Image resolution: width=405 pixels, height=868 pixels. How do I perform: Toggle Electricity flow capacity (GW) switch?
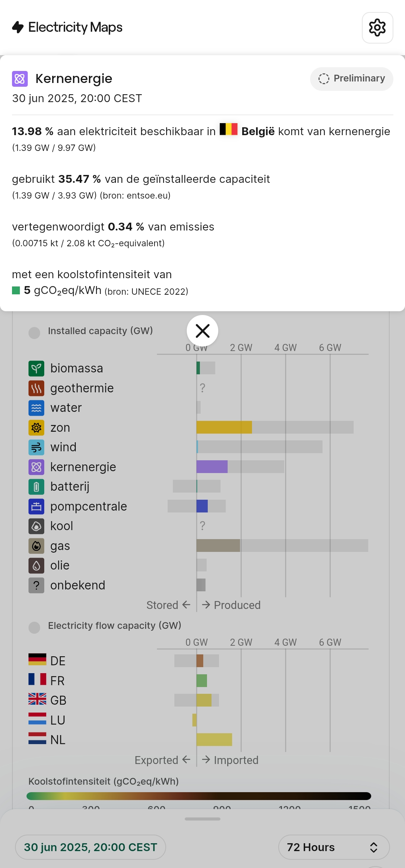pos(34,627)
